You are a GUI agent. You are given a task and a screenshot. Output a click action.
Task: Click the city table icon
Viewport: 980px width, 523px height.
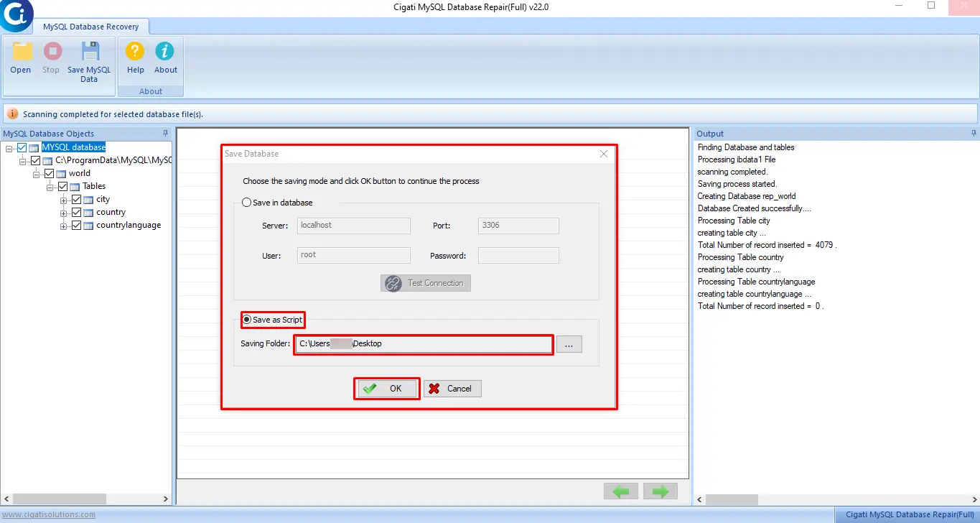tap(88, 200)
